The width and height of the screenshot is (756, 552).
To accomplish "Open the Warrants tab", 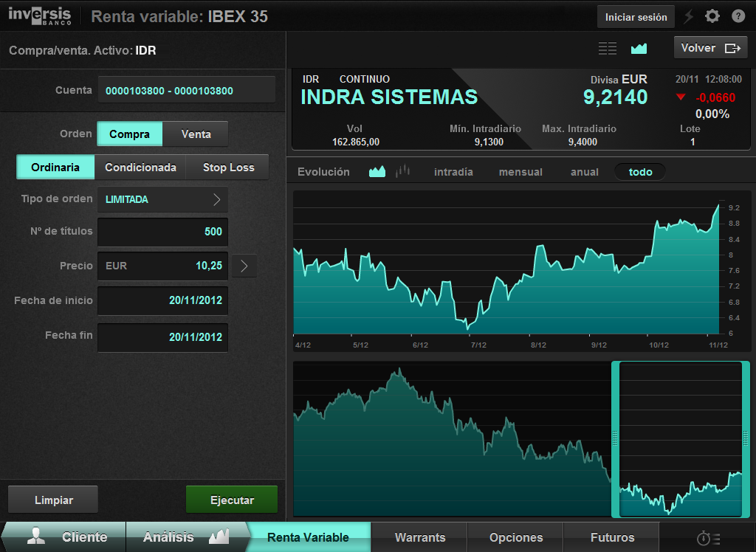I will (x=419, y=537).
